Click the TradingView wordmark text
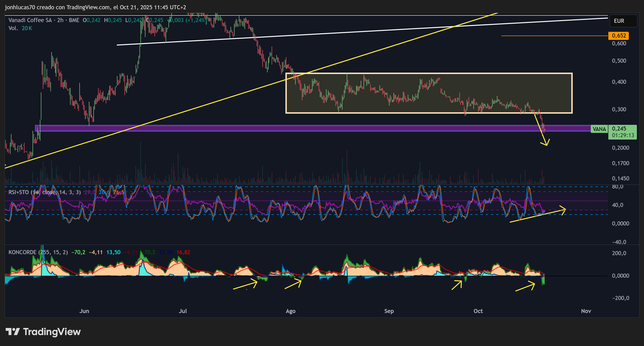Viewport: 644px width, 346px height. pos(52,332)
